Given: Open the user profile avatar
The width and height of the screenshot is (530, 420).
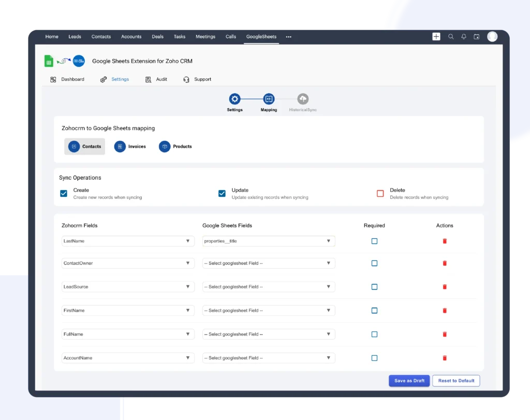Looking at the screenshot, I should (492, 36).
